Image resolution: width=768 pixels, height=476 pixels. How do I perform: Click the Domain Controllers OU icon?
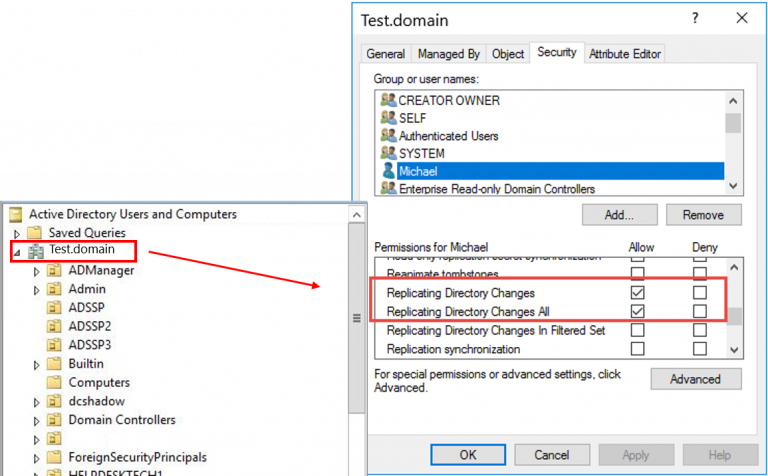(x=54, y=420)
